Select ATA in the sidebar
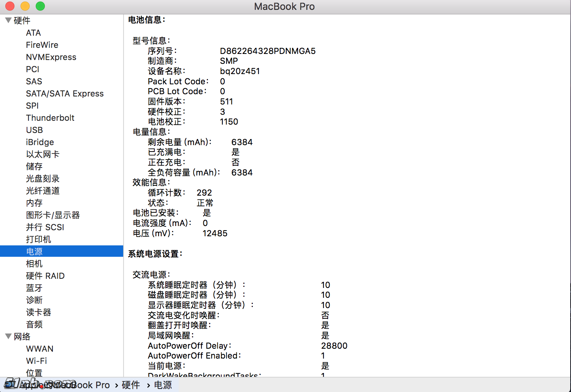Image resolution: width=571 pixels, height=392 pixels. 33,33
